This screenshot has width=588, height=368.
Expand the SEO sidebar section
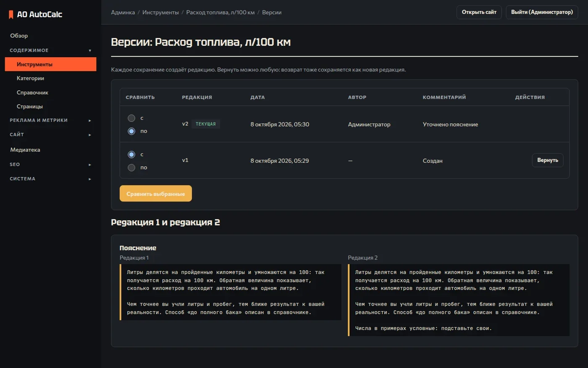click(50, 164)
